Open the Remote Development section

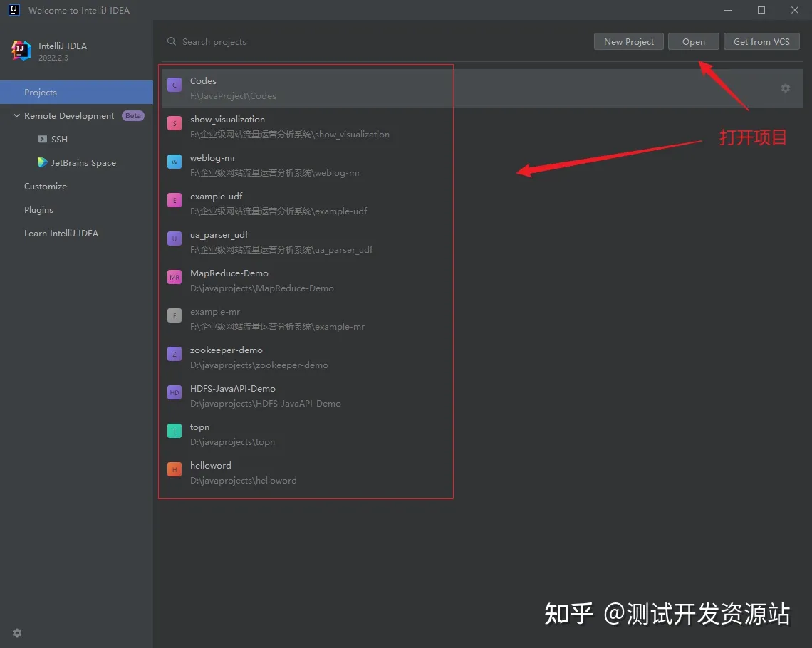point(69,116)
